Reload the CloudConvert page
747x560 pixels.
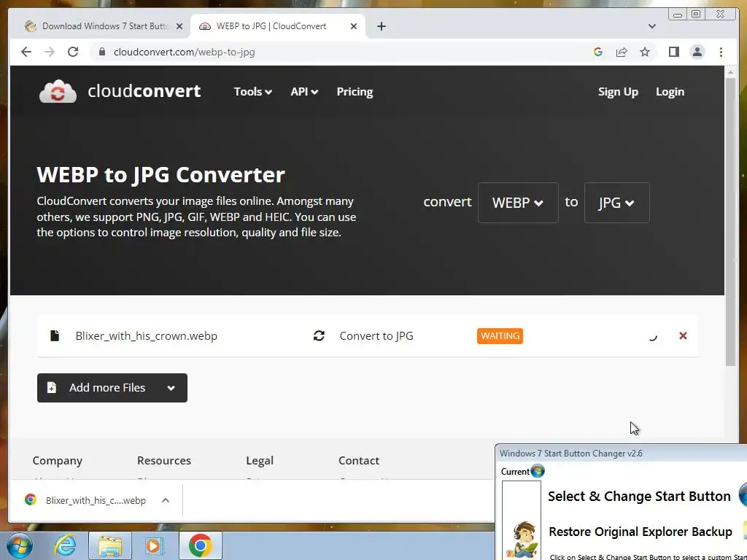(73, 52)
